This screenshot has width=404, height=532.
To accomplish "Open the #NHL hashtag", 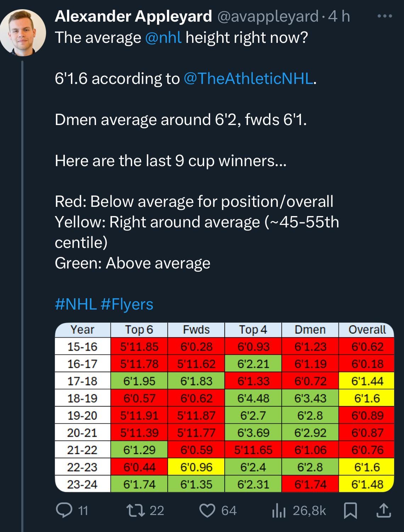I will pos(75,304).
